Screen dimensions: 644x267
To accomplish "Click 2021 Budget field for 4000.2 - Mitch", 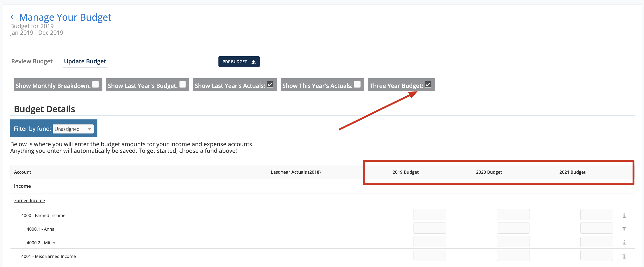I will (597, 242).
